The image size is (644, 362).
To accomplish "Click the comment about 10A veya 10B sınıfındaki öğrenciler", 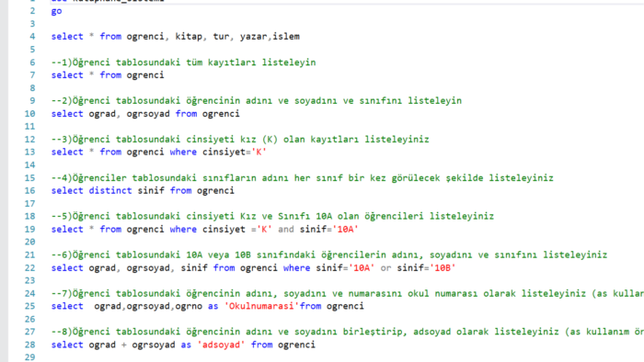I will click(329, 255).
